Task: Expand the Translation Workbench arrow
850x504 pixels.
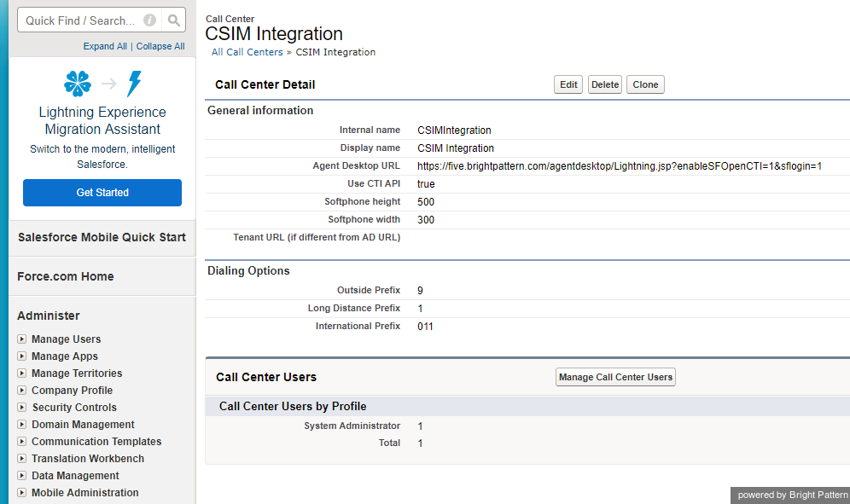Action: (x=21, y=459)
